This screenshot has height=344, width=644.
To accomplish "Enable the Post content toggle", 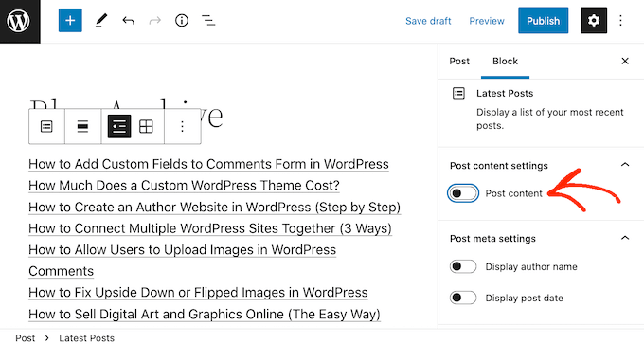I will click(x=463, y=193).
